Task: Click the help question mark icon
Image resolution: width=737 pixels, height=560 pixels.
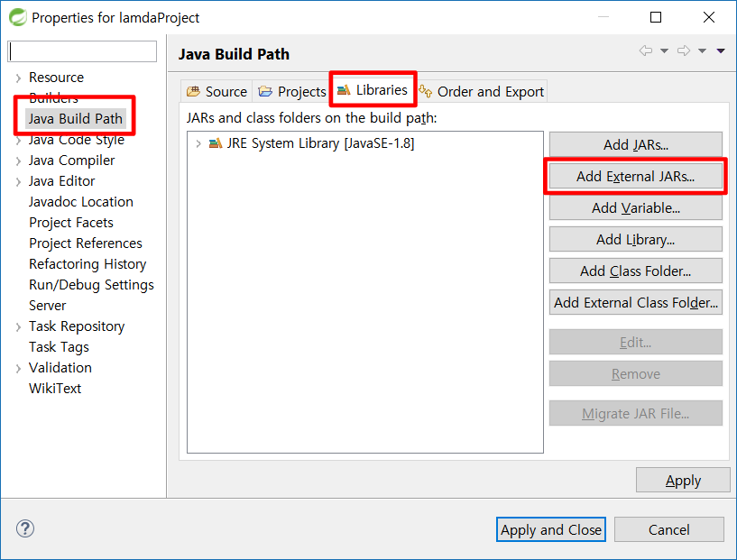Action: click(x=25, y=528)
